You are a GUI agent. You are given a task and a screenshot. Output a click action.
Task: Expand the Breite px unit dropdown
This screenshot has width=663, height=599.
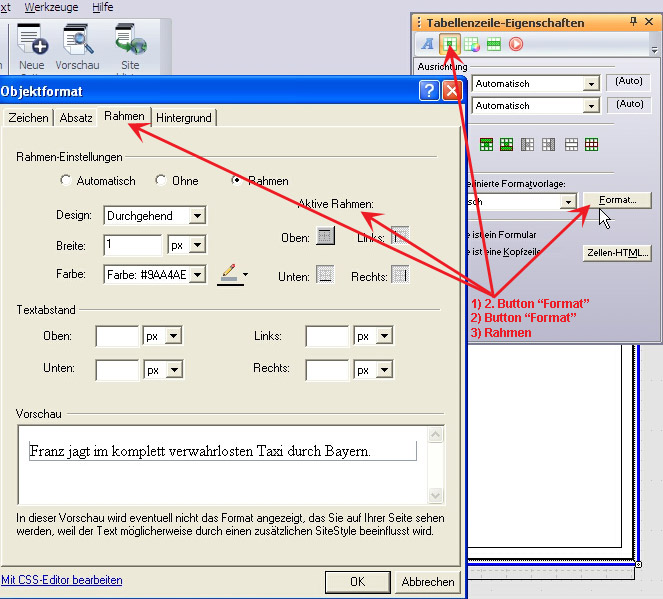coord(186,245)
